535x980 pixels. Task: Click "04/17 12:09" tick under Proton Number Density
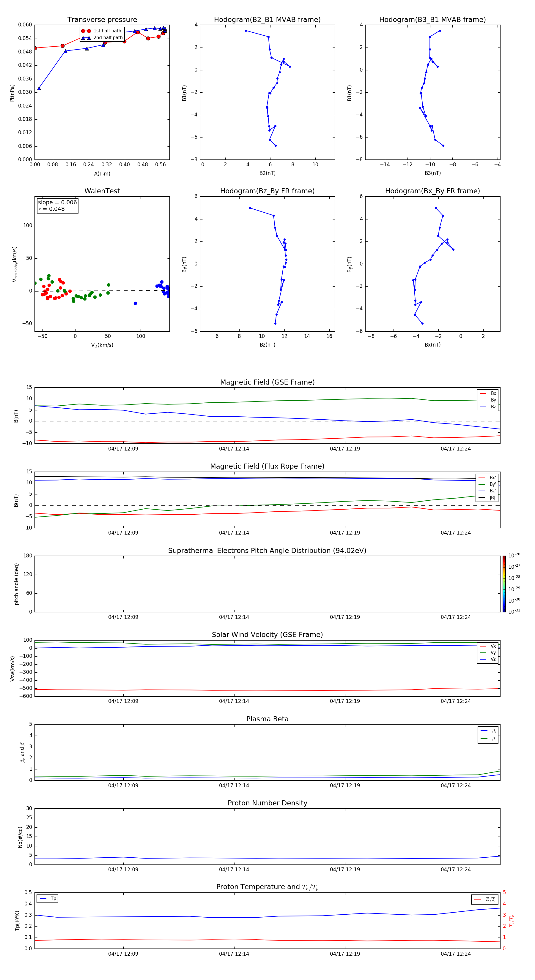pos(123,870)
